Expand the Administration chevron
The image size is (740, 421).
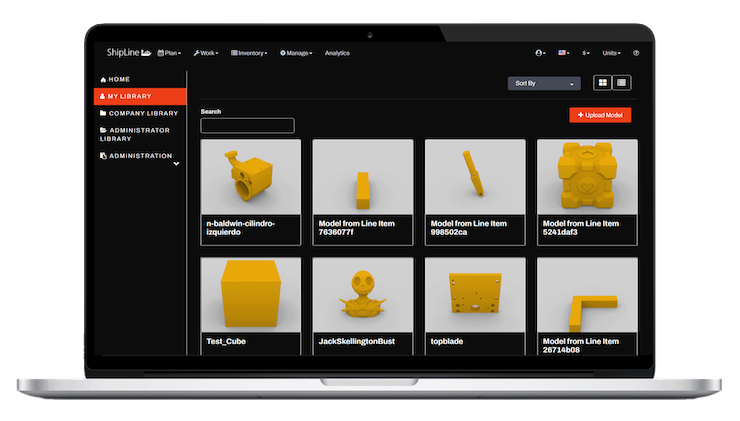176,164
